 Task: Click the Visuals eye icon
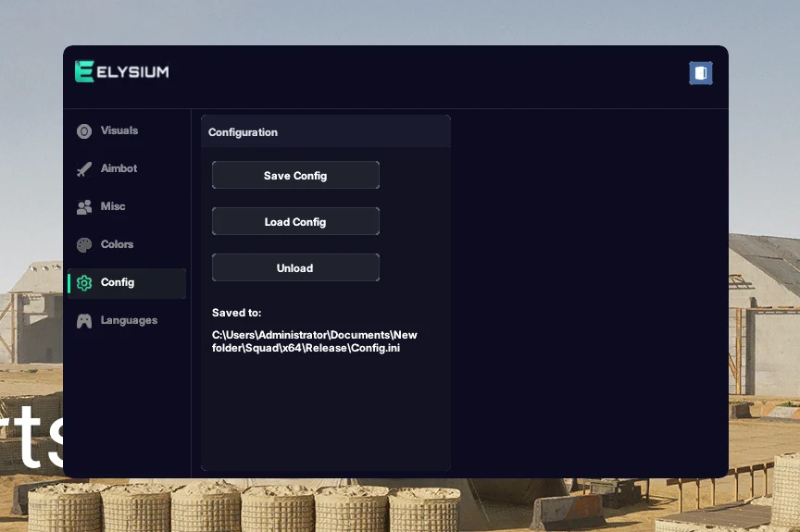click(84, 131)
